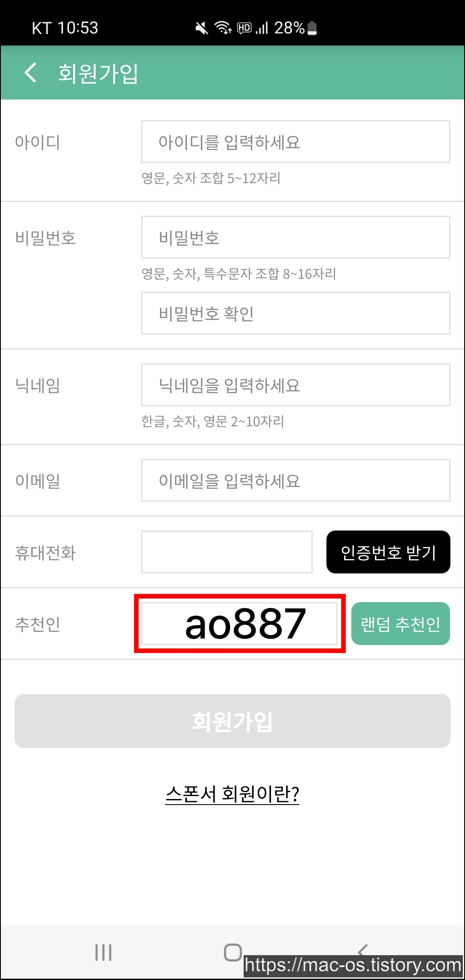Tap the back arrow beside 회원가입 header

click(30, 72)
